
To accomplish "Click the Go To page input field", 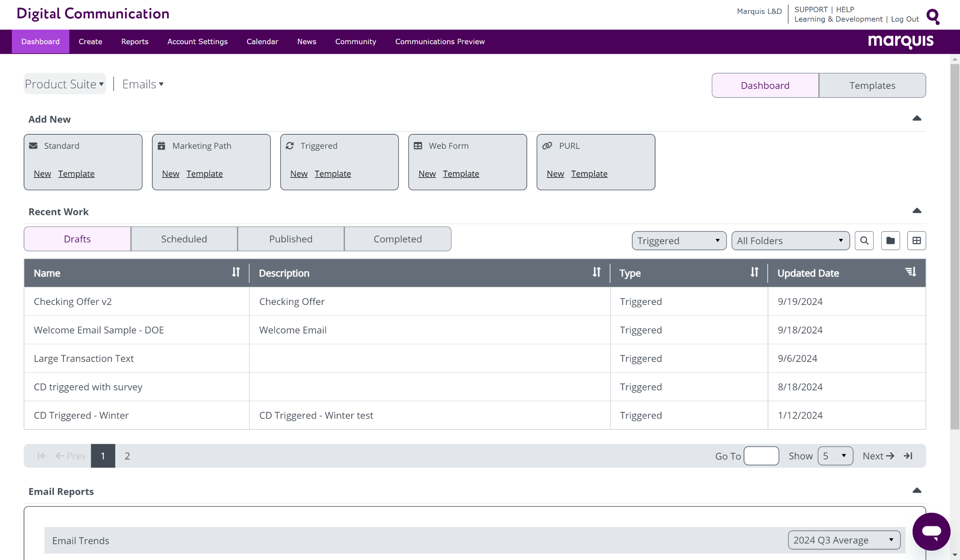I will pos(761,456).
